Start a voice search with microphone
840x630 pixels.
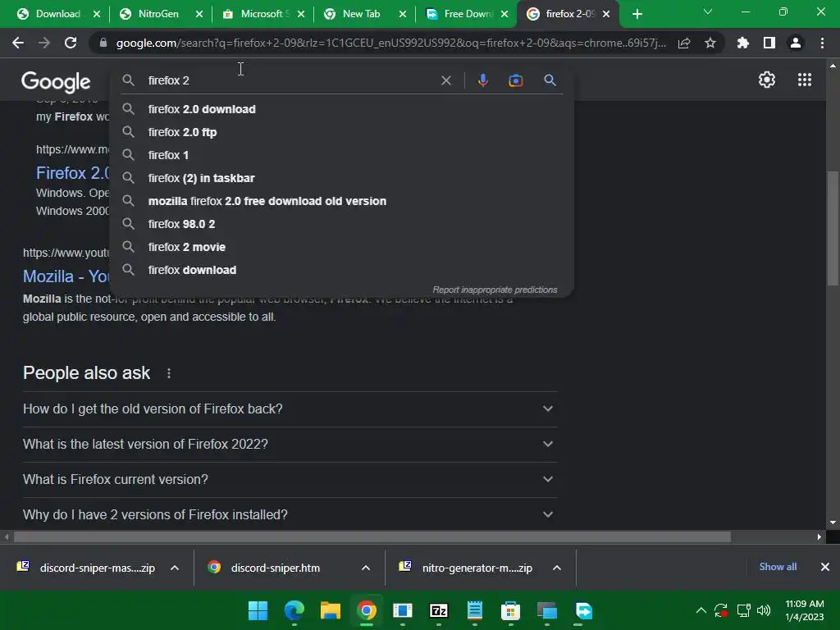pyautogui.click(x=482, y=80)
